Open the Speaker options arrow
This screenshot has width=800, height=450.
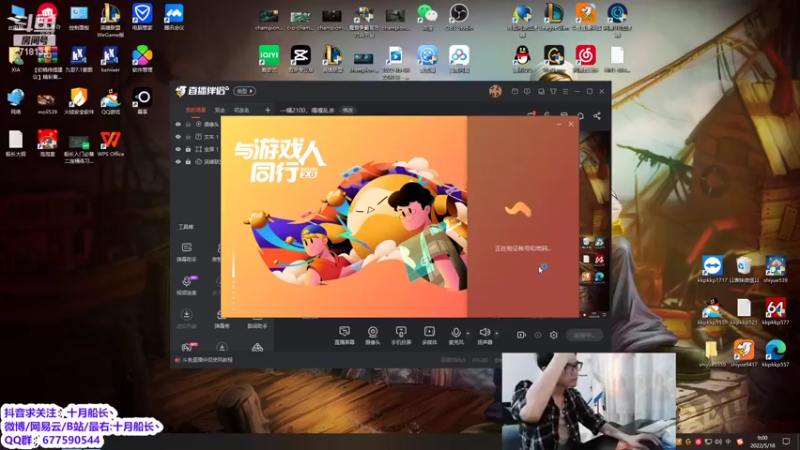(497, 334)
